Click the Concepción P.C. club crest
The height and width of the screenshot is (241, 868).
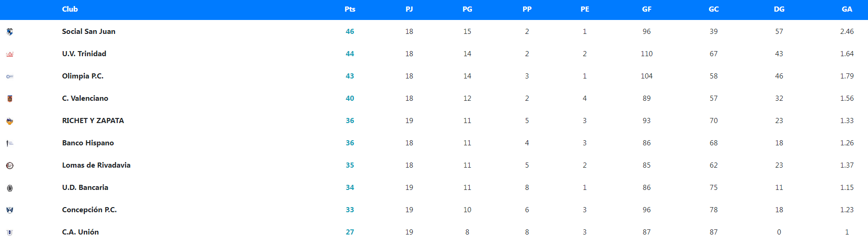(10, 210)
